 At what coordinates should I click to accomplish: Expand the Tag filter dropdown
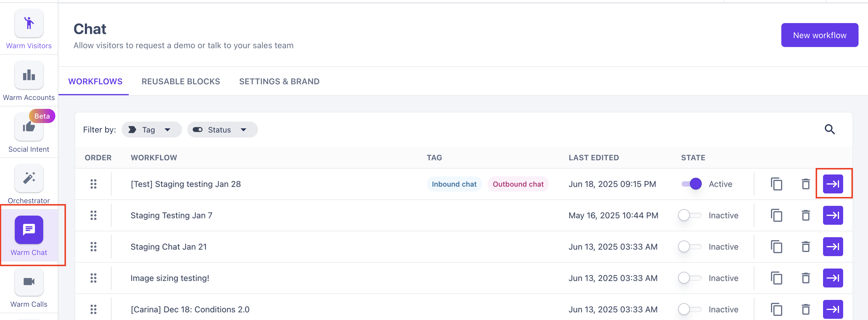pyautogui.click(x=151, y=130)
